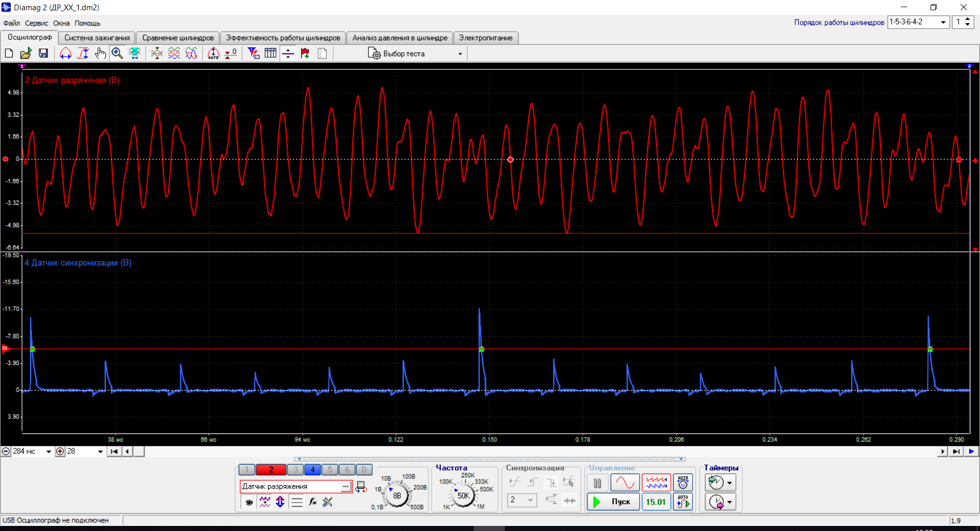
Task: Switch to Анализ давления в цилиндре tab
Action: 400,38
